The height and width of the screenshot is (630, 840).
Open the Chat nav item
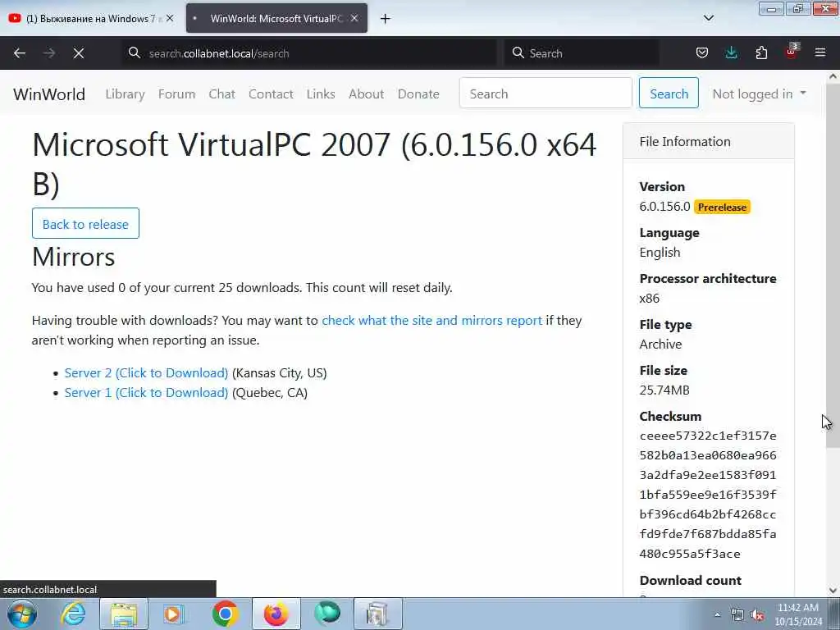tap(221, 94)
